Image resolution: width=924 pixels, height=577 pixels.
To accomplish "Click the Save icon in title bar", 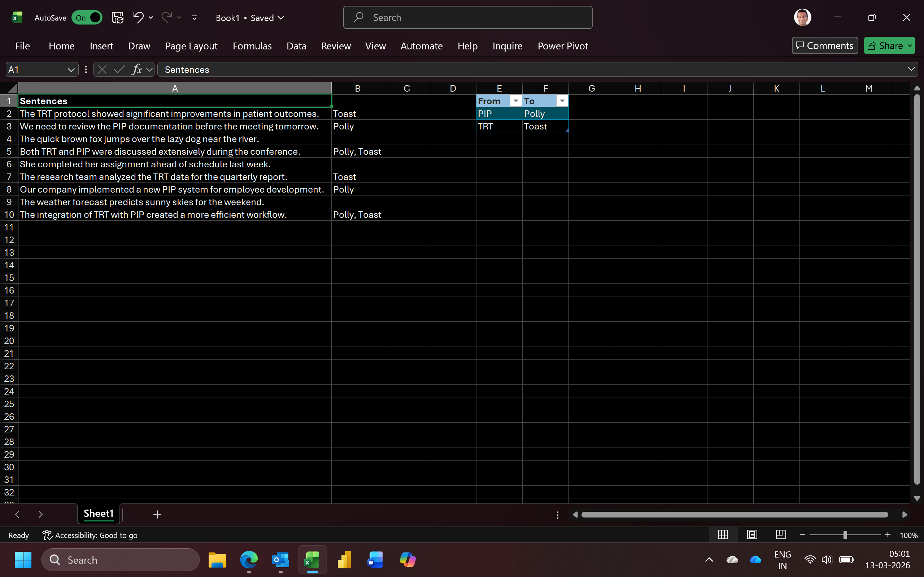I will pyautogui.click(x=117, y=18).
